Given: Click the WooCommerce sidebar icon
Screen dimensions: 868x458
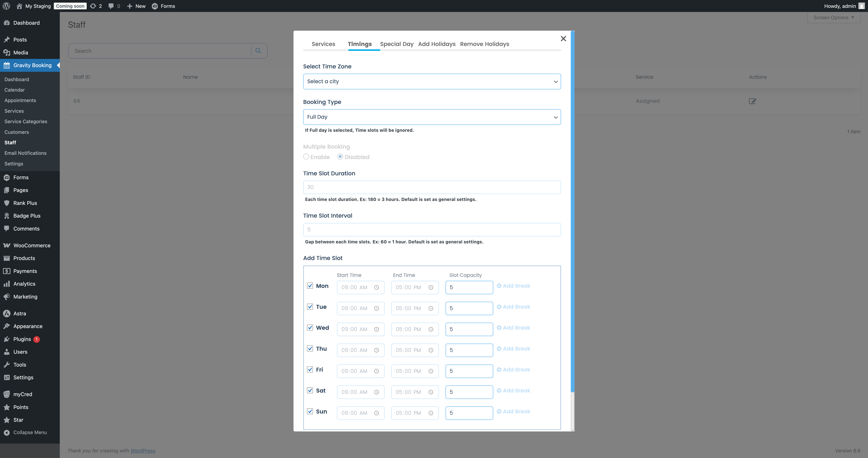Looking at the screenshot, I should 7,245.
